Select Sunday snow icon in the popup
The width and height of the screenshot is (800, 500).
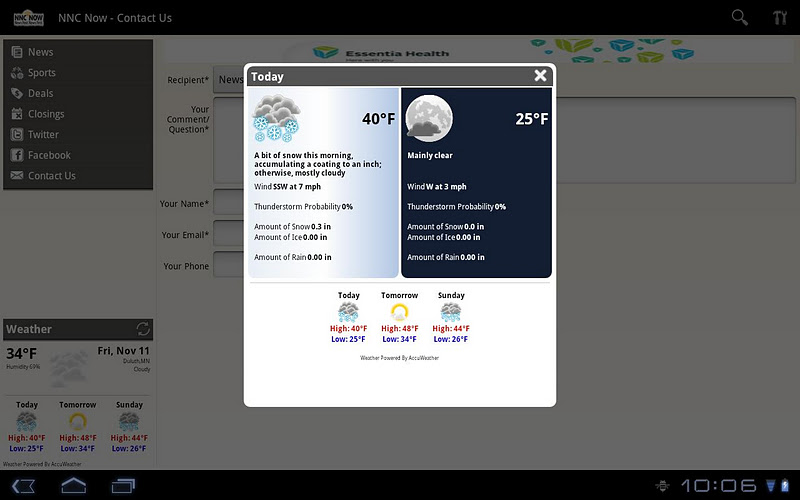coord(451,312)
